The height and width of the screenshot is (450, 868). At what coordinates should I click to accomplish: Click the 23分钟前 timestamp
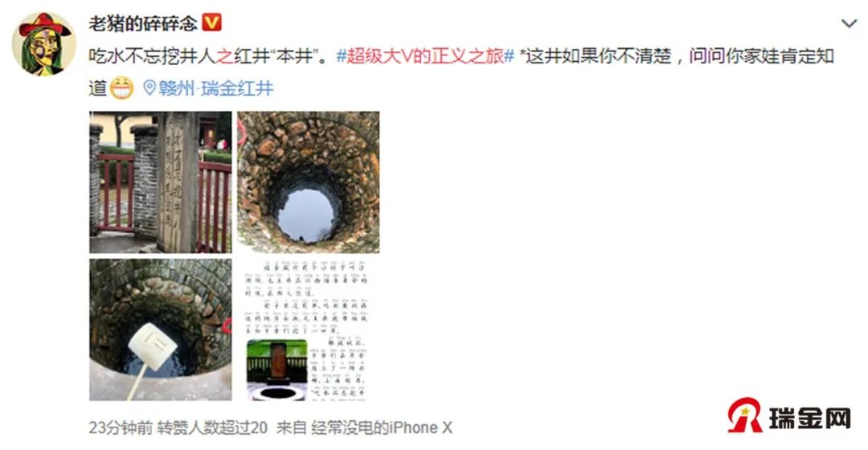pos(121,427)
